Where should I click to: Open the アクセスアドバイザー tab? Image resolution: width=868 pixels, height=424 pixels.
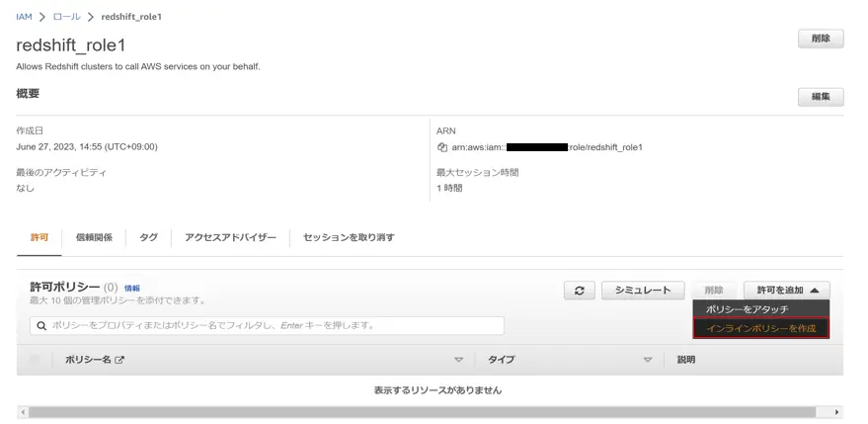pyautogui.click(x=230, y=238)
